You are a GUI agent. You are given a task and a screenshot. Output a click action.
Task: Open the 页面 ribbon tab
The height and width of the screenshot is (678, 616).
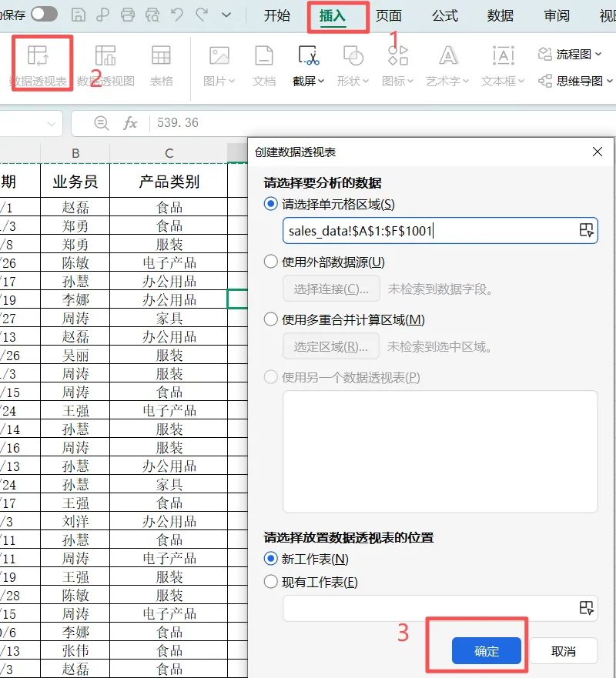388,15
